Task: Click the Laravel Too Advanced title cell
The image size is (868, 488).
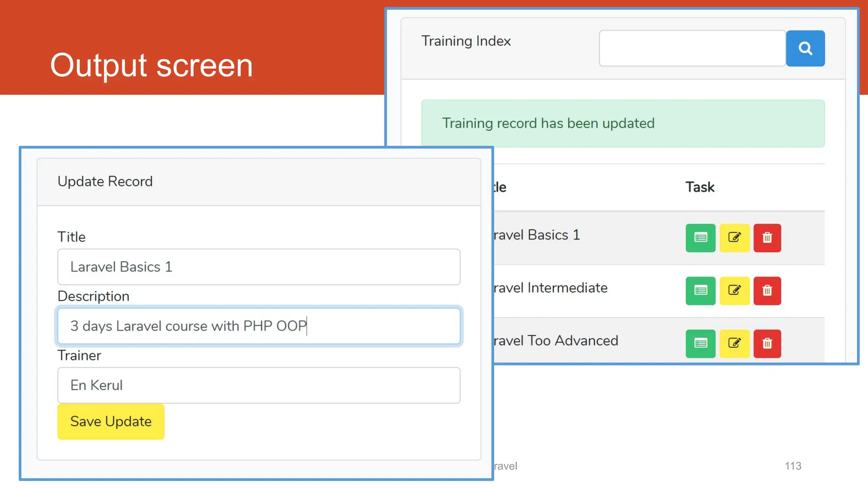Action: point(556,341)
